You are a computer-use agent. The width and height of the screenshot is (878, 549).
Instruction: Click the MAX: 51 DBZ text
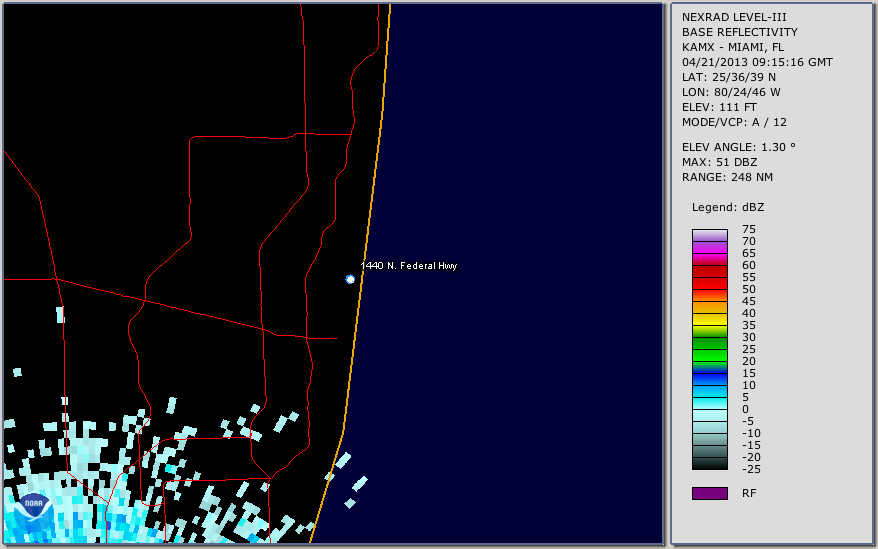coord(720,162)
